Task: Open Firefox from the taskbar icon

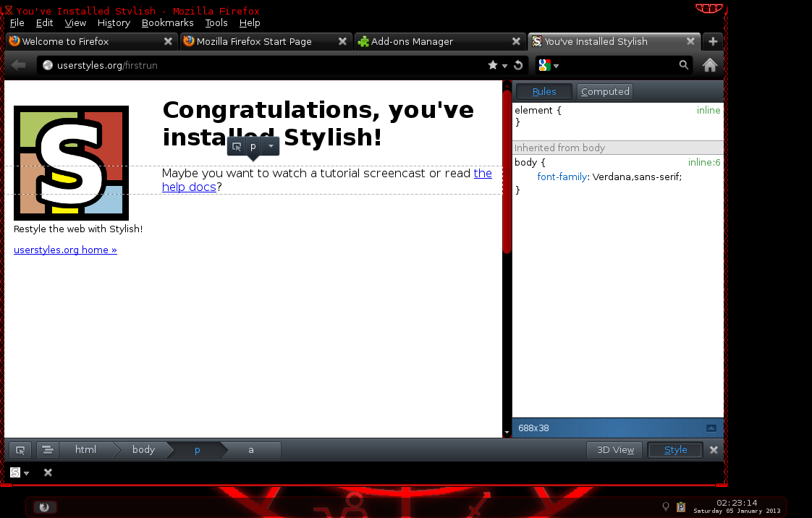Action: (x=45, y=506)
